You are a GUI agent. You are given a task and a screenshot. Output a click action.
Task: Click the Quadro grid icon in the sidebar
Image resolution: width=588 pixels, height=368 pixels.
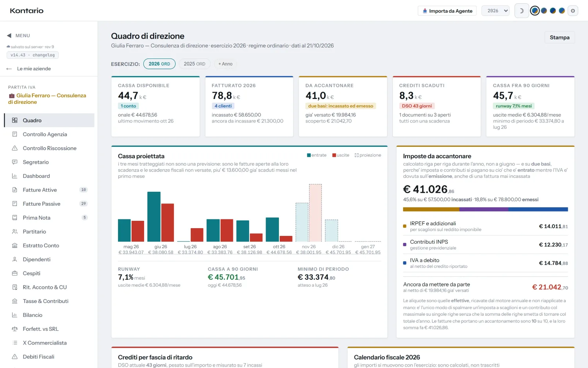click(x=15, y=120)
